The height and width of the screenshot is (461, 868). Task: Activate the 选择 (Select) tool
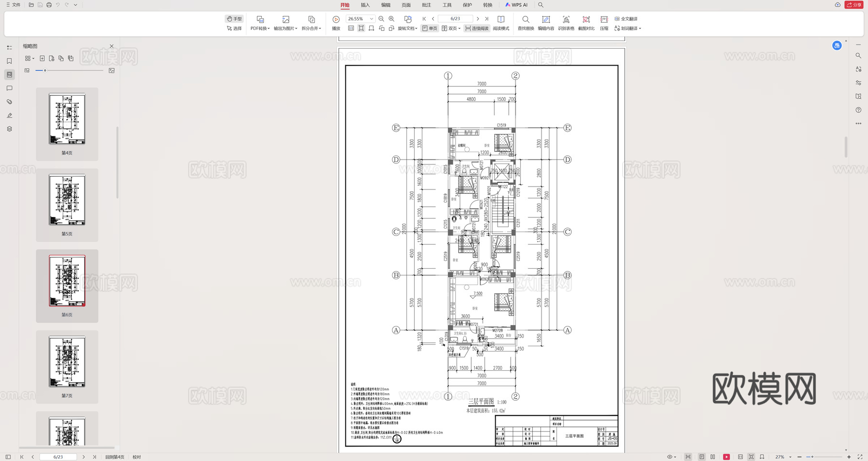[233, 28]
